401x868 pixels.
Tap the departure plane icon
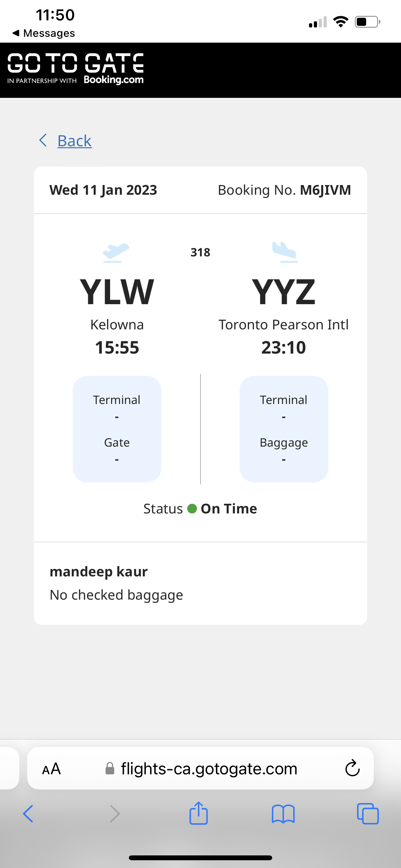pyautogui.click(x=116, y=252)
